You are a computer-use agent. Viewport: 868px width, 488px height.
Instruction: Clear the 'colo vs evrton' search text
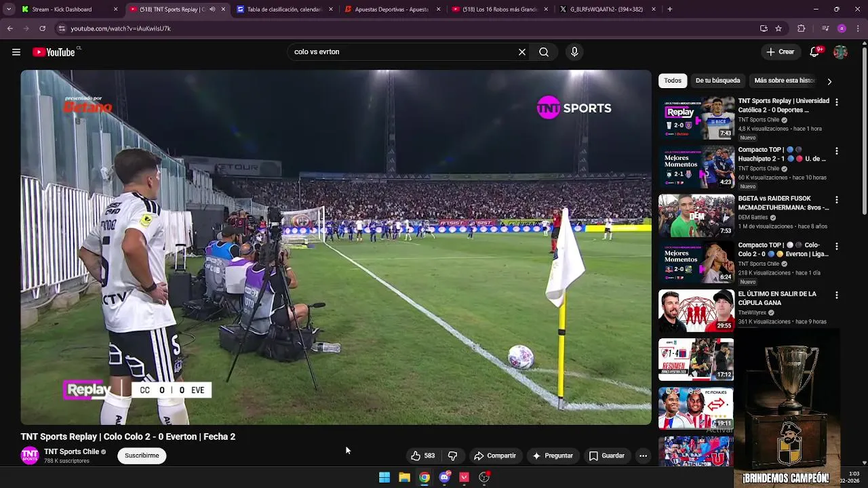click(x=522, y=52)
